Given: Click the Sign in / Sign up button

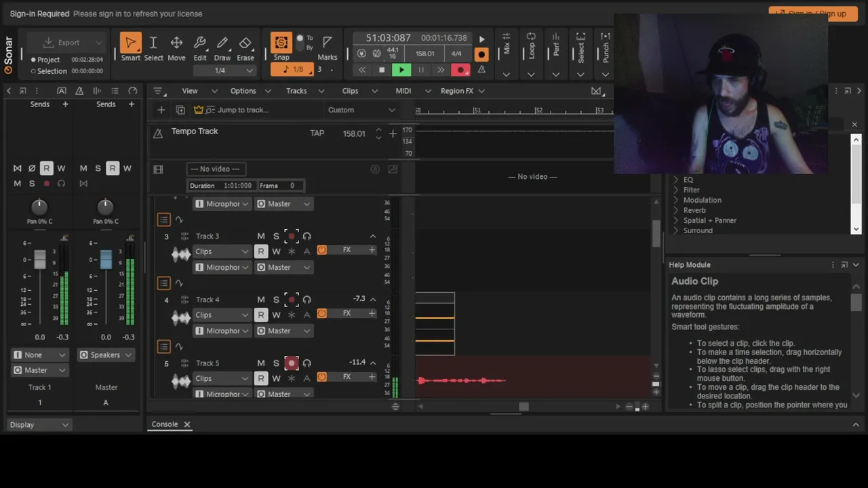Looking at the screenshot, I should click(812, 14).
